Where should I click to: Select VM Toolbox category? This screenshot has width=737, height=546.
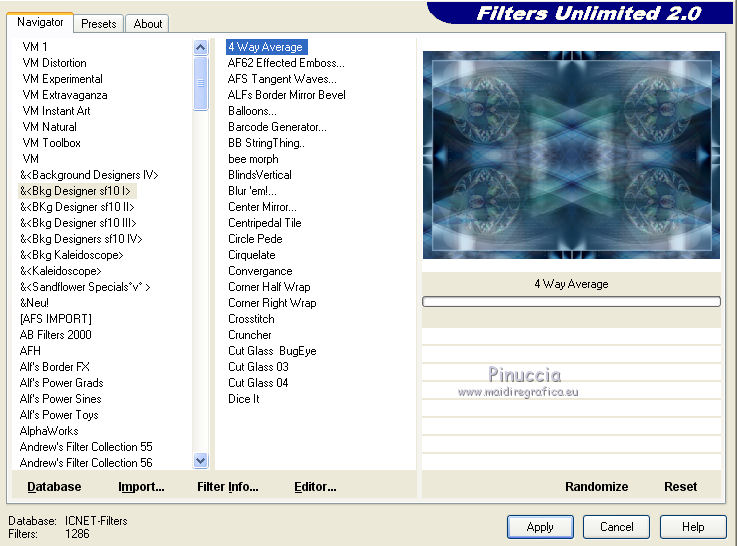[x=52, y=143]
